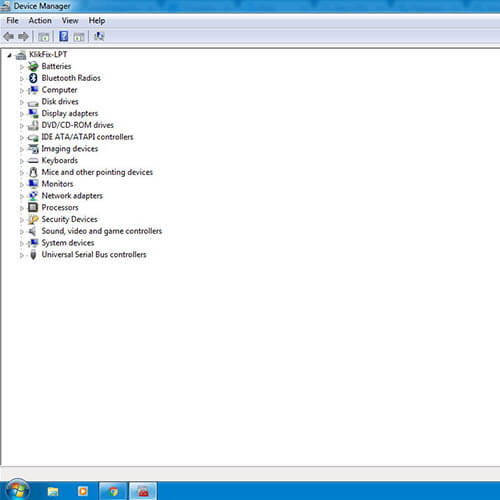This screenshot has width=500, height=500.
Task: Select the Universal Serial Bus controllers icon
Action: tap(33, 255)
